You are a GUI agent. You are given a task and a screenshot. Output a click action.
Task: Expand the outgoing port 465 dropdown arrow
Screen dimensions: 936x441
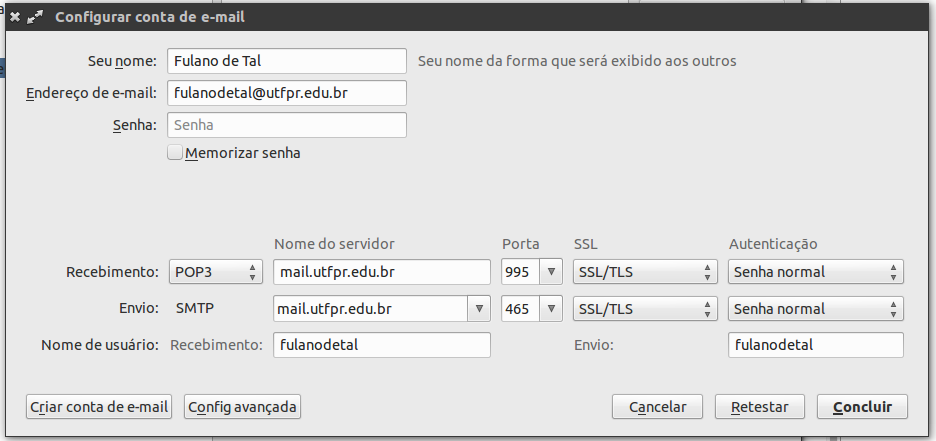551,309
